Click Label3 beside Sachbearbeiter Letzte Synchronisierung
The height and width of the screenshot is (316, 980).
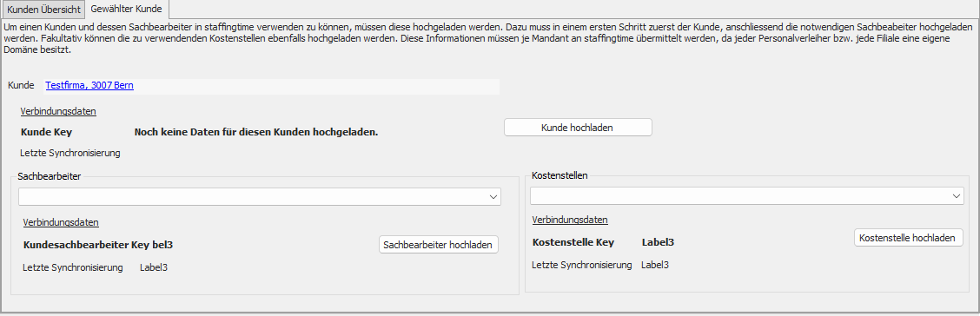tap(154, 268)
